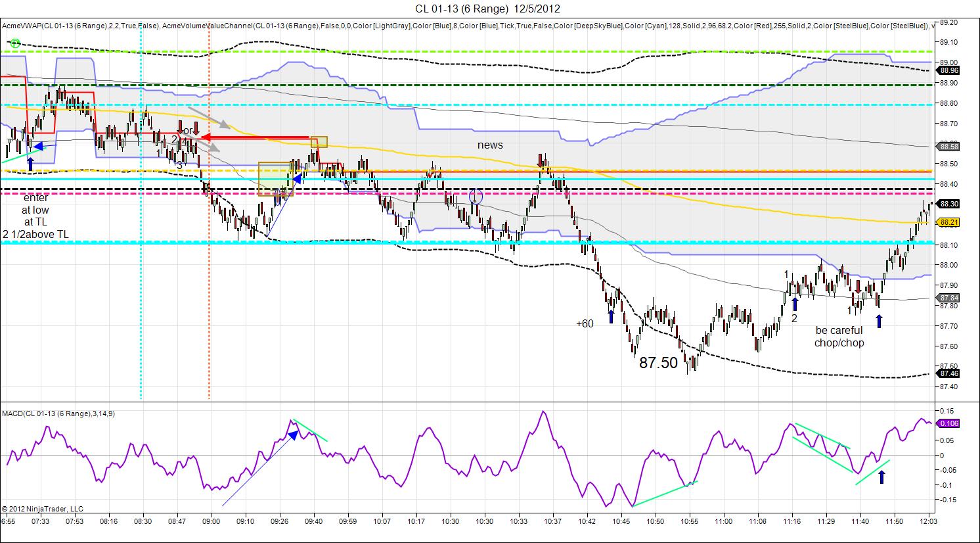Viewport: 980px width, 543px height.
Task: Click 88.50 on the price axis
Action: [949, 164]
